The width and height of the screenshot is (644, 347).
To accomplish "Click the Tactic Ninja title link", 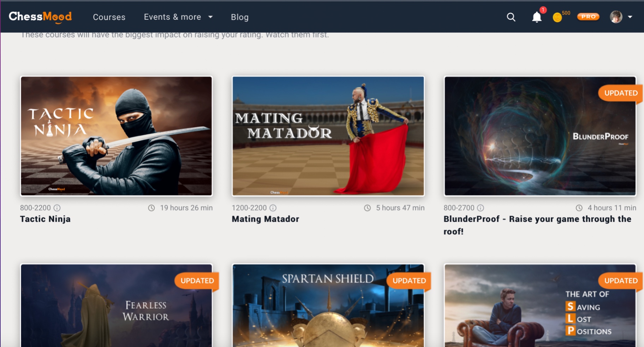I will [45, 219].
